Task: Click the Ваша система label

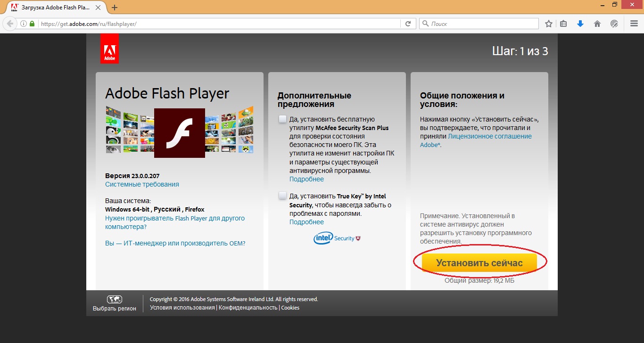Action: (128, 201)
